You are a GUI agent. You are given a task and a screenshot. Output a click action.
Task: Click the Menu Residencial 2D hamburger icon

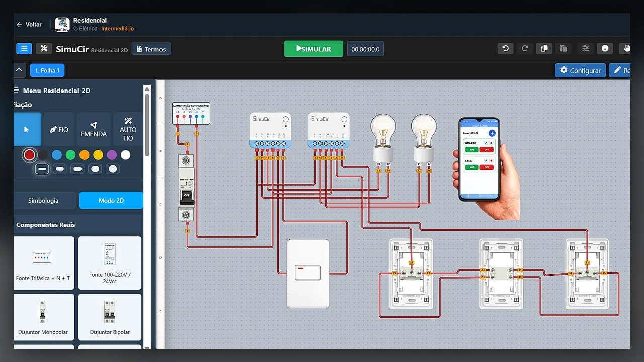[16, 90]
